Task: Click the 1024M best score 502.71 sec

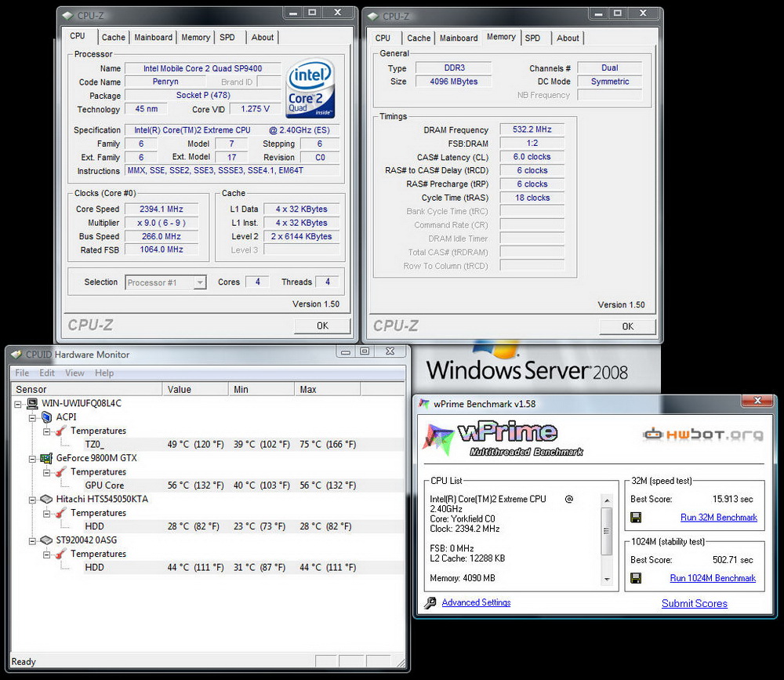Action: coord(732,560)
